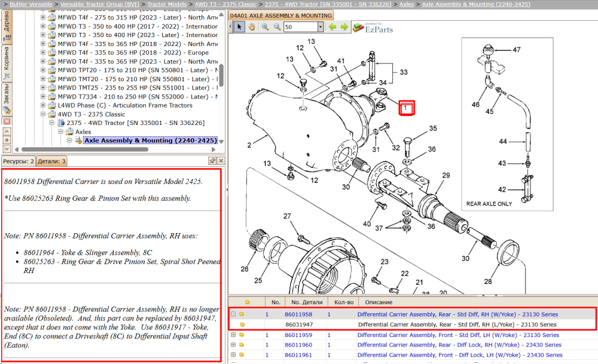This screenshot has height=364, width=598.
Task: Click callout 47 in rear axle inset
Action: (517, 50)
